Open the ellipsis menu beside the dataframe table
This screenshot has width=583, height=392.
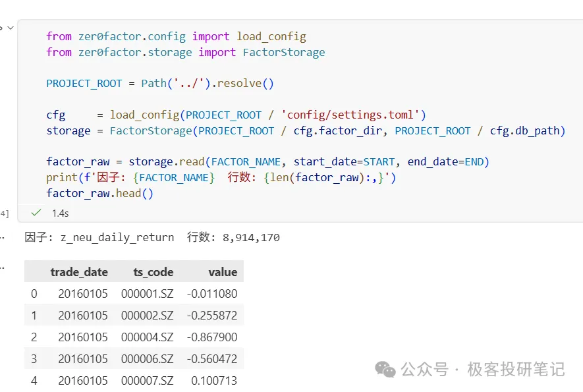[x=2, y=267]
